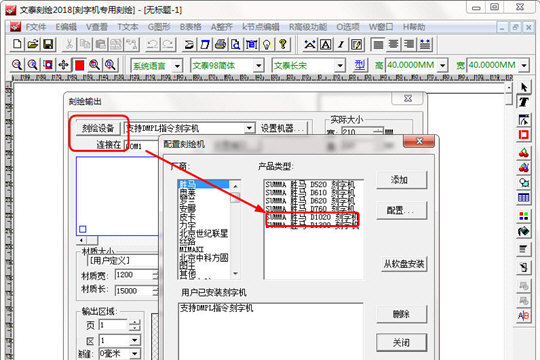The width and height of the screenshot is (540, 360).
Task: Click the light bulb icon
Action: [267, 44]
